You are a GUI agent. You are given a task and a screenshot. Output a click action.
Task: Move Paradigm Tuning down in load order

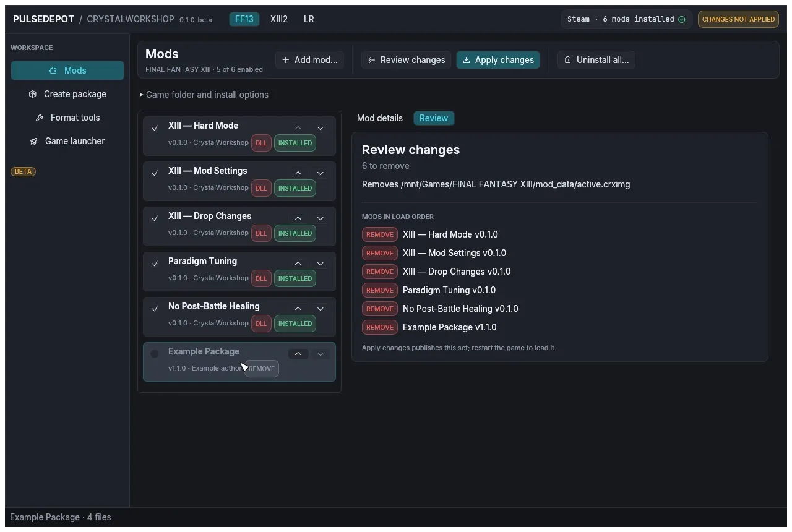point(321,264)
